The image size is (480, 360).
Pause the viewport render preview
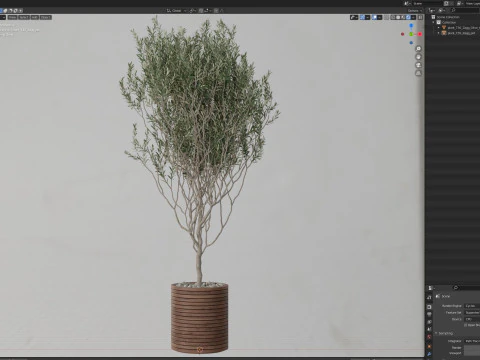[420, 17]
